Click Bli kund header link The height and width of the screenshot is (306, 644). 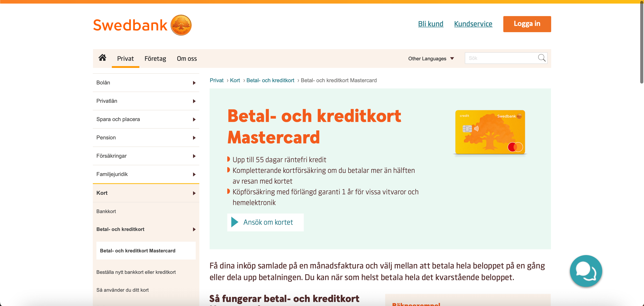pyautogui.click(x=430, y=23)
